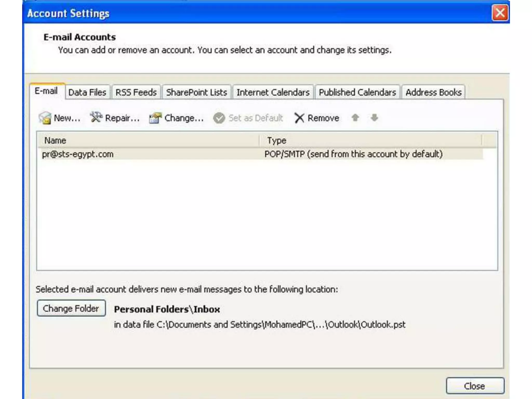Sort by the Name column header
The height and width of the screenshot is (399, 532).
148,141
